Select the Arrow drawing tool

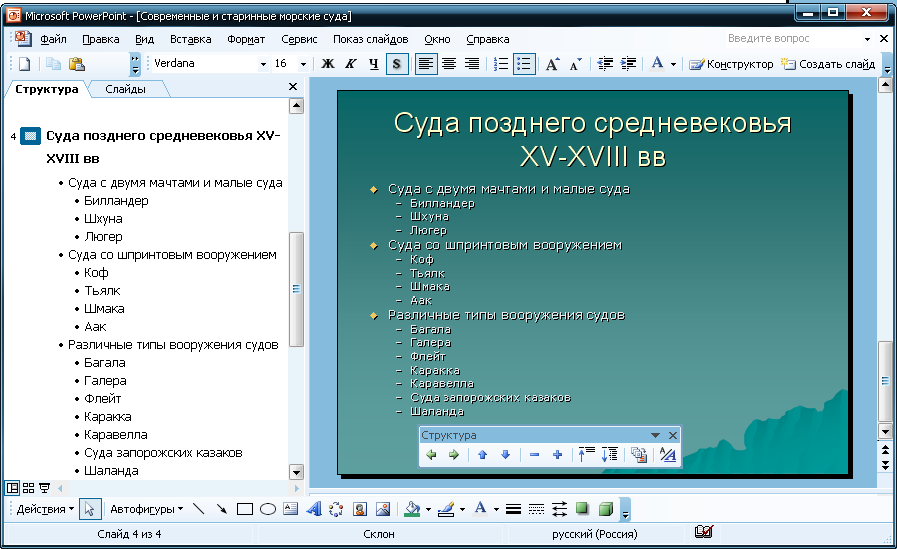coord(221,509)
